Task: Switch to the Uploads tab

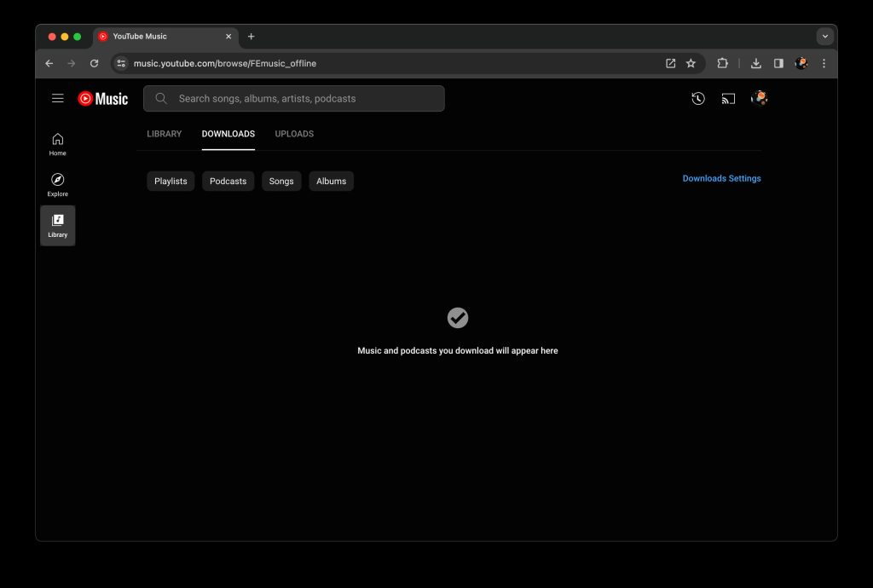Action: coord(294,134)
